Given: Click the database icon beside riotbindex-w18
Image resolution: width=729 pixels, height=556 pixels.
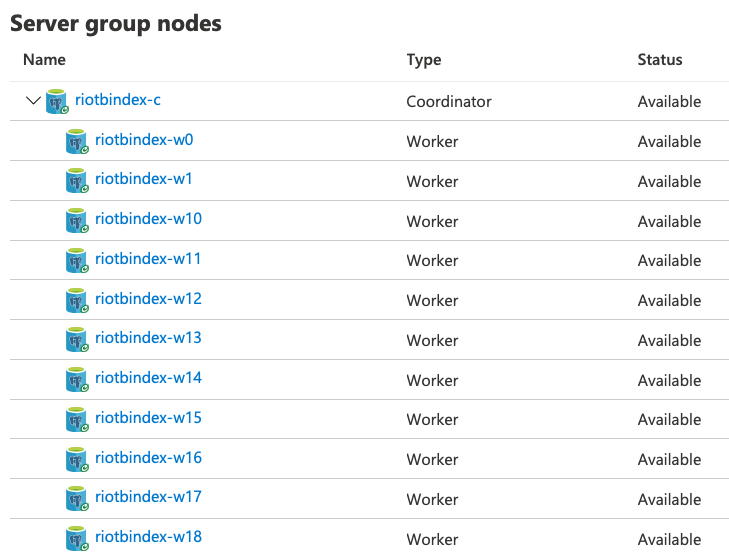Looking at the screenshot, I should coord(77,539).
